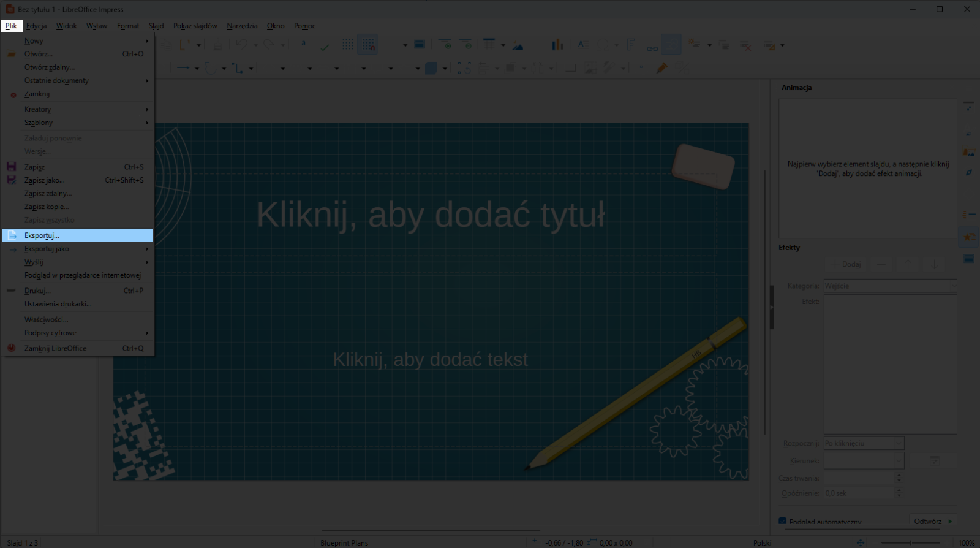The image size is (980, 548).
Task: Click the insert text box icon
Action: 582,44
